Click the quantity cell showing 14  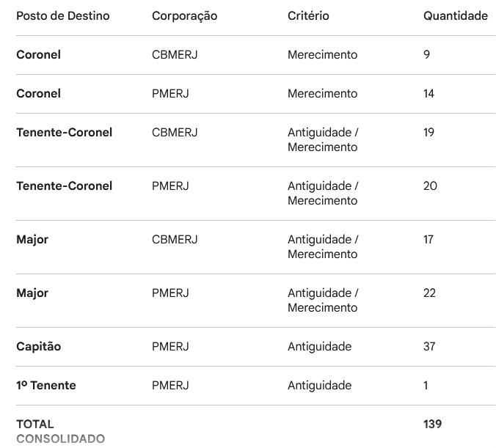[428, 93]
